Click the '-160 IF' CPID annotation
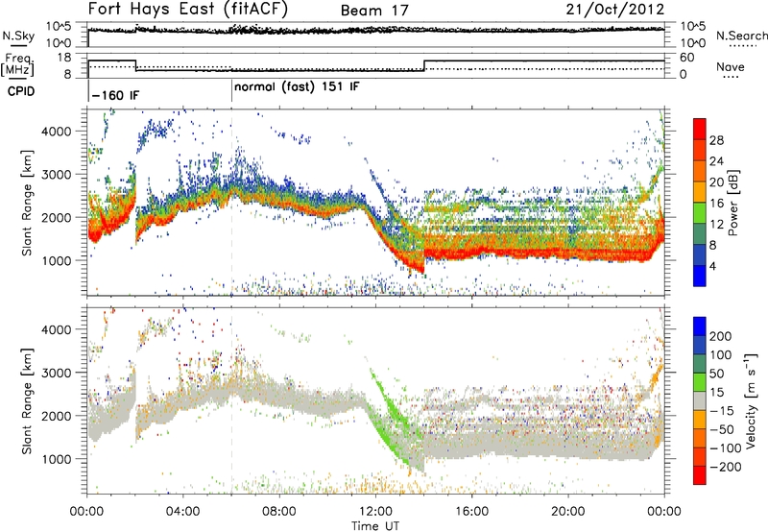The height and width of the screenshot is (532, 768). click(x=115, y=95)
